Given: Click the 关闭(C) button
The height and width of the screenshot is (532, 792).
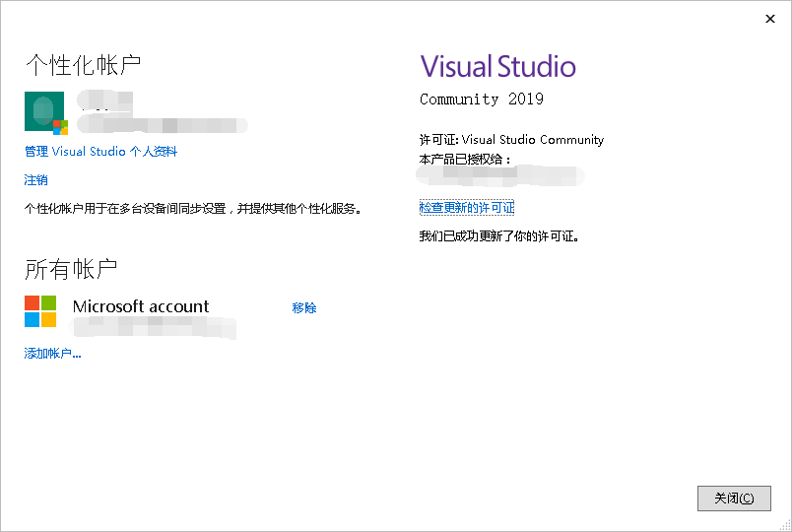Looking at the screenshot, I should pos(734,499).
